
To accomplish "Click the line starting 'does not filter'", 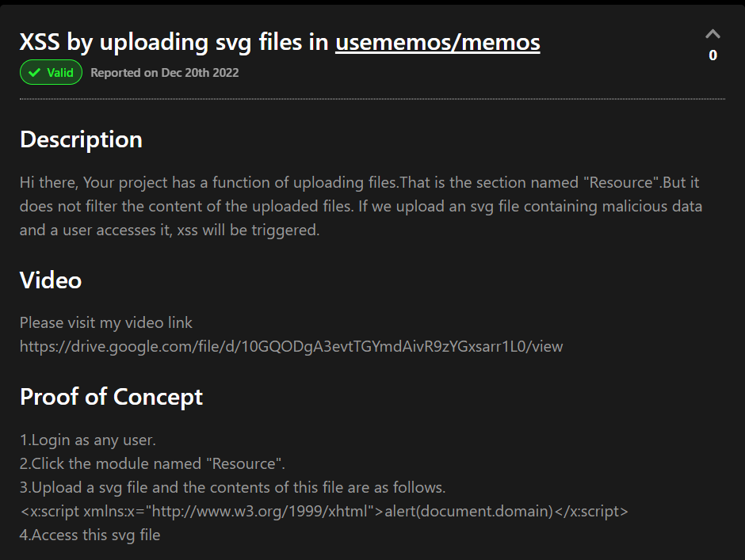I will [x=361, y=206].
